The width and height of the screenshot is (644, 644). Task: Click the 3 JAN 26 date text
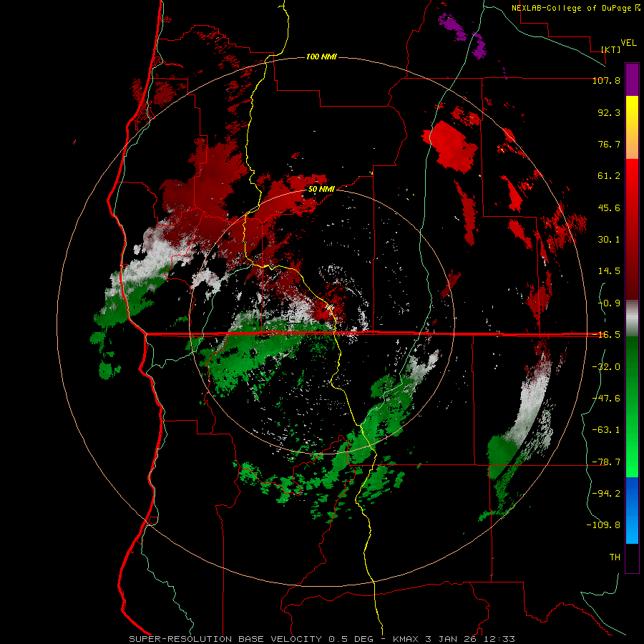pos(451,639)
